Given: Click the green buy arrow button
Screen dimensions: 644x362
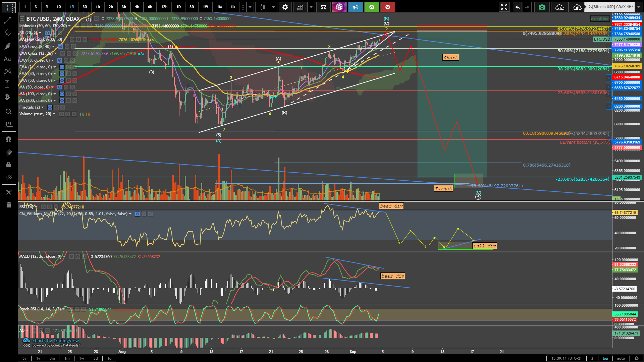Looking at the screenshot, I should (x=372, y=7).
